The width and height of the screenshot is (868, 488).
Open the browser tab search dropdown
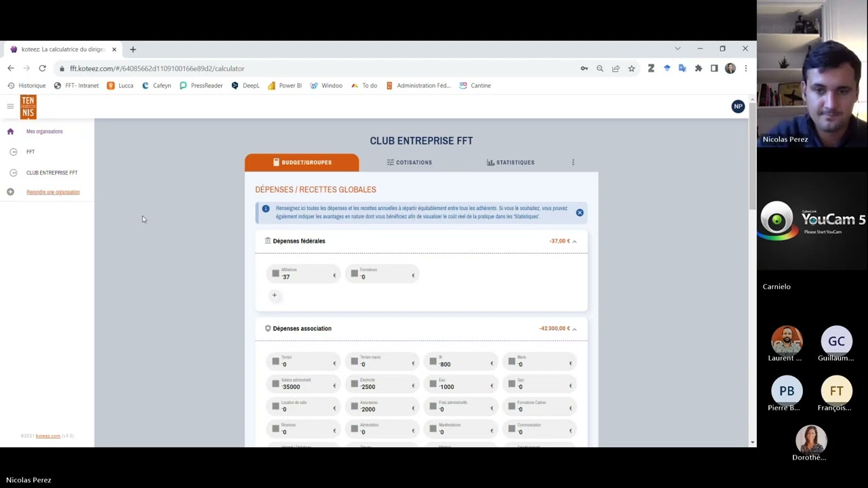point(677,49)
